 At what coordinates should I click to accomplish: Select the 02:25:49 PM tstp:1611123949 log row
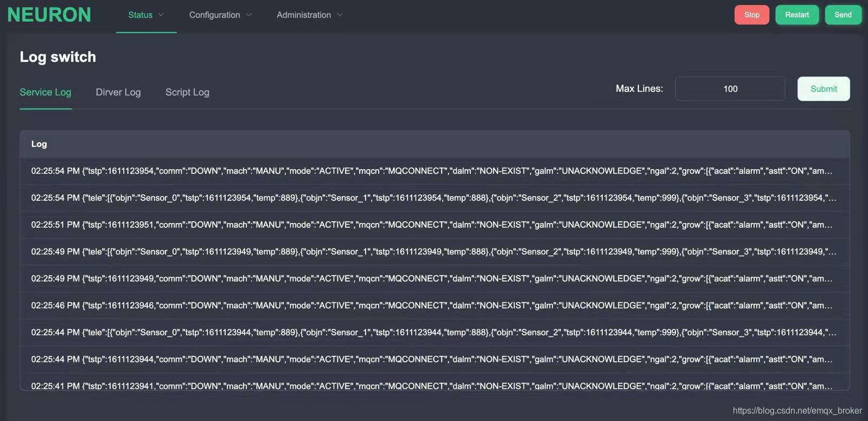pos(435,279)
